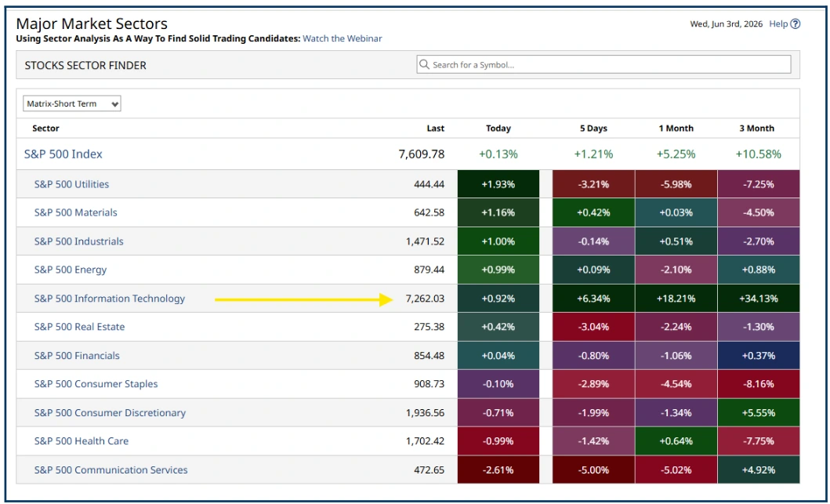Click the -2.10% Energy 1 Month cell
This screenshot has width=830, height=504.
[676, 270]
